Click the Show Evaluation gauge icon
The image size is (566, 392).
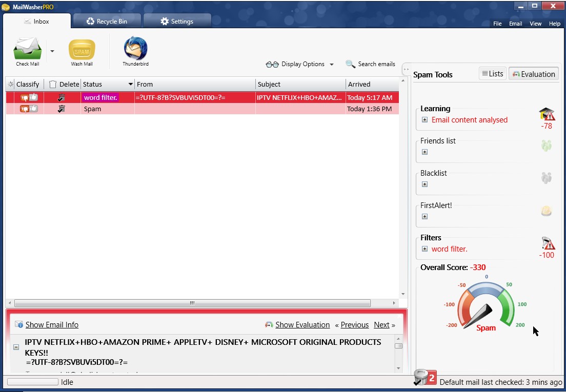coord(269,324)
